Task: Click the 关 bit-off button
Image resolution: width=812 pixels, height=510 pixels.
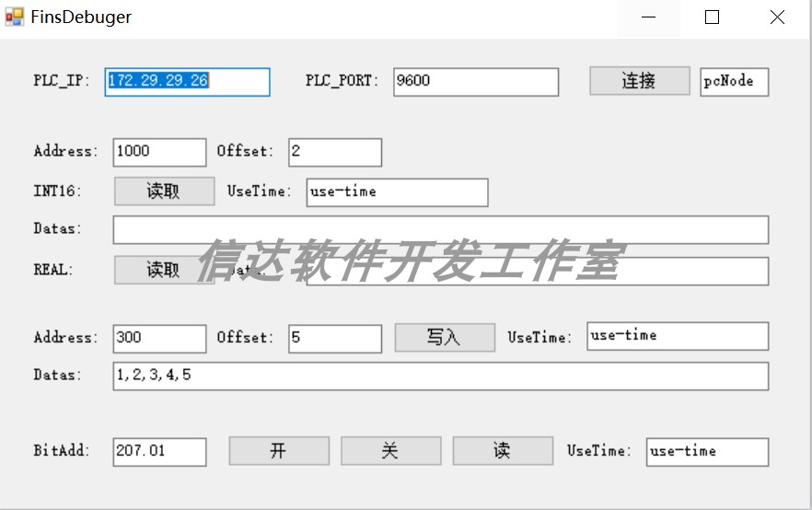Action: pyautogui.click(x=391, y=450)
